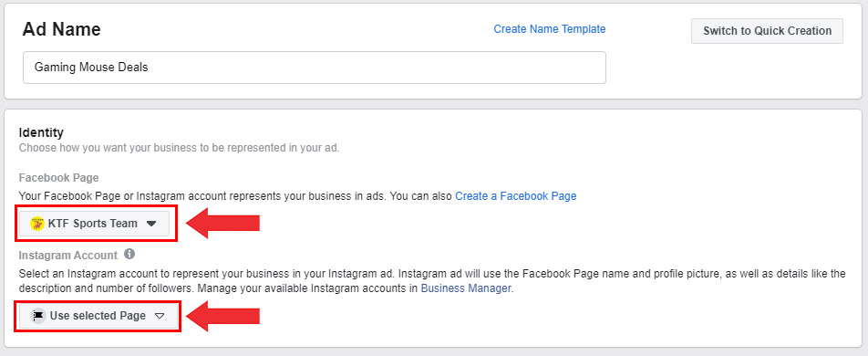Click the filled caret next to KTF Sports Team
Screen dimensions: 868x356
pos(151,224)
